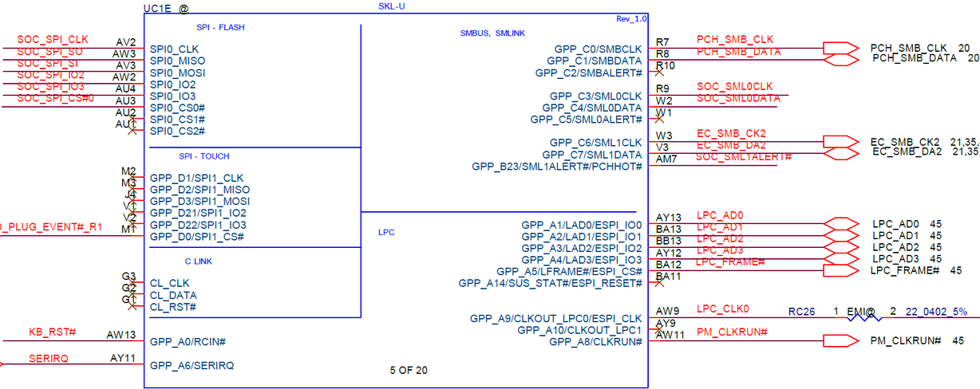Click pin number AW13

[x=121, y=335]
